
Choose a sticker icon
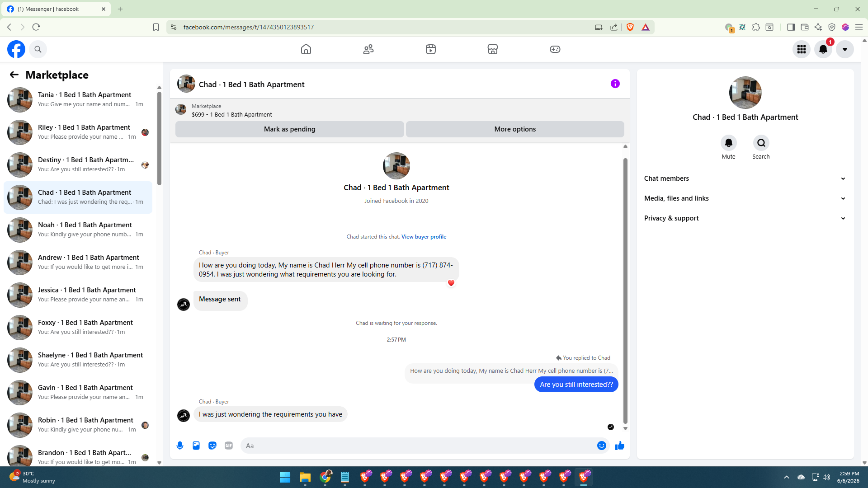[x=212, y=446]
